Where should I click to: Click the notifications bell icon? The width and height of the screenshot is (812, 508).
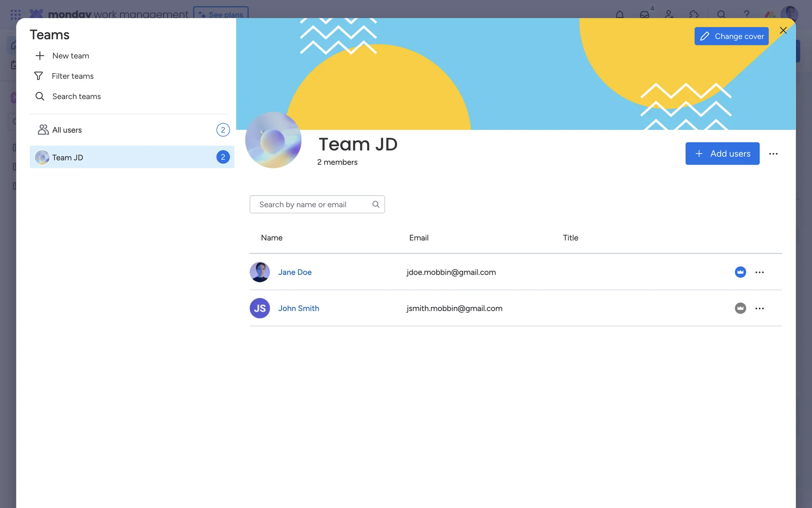(x=620, y=14)
